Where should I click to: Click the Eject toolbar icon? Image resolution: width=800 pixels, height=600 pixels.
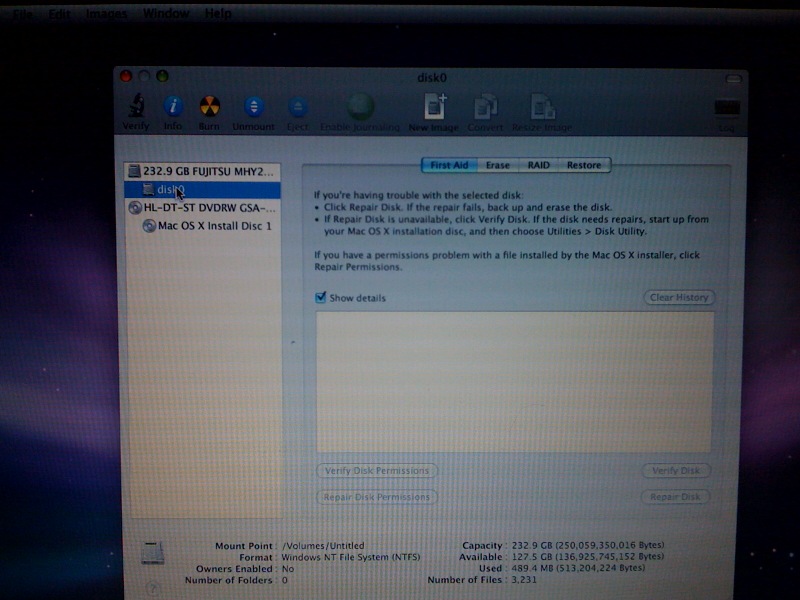click(297, 107)
